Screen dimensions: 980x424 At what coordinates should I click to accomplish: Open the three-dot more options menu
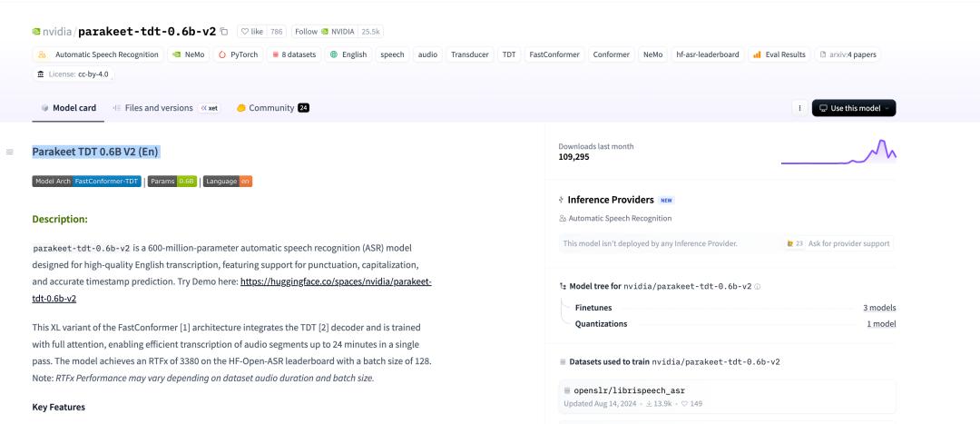tap(799, 108)
